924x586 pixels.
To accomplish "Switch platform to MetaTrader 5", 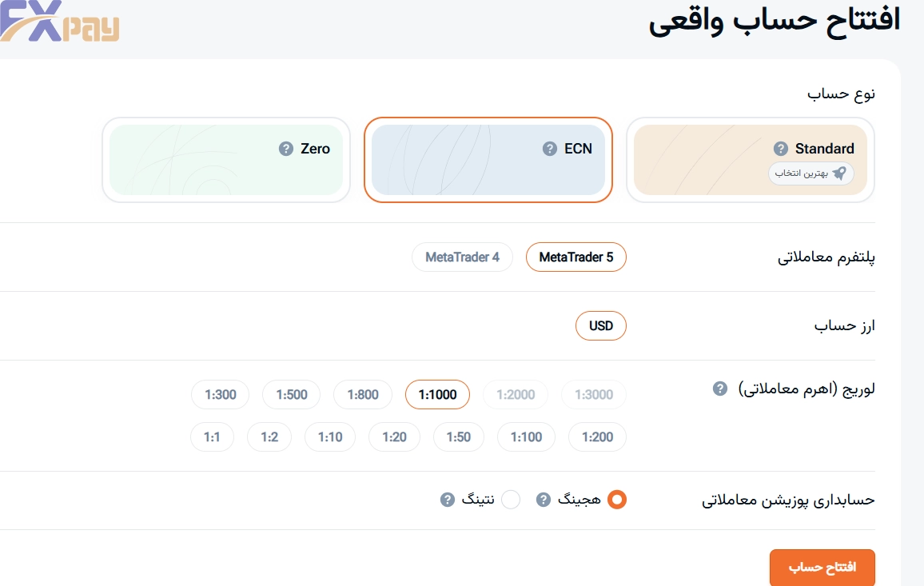I will coord(576,257).
